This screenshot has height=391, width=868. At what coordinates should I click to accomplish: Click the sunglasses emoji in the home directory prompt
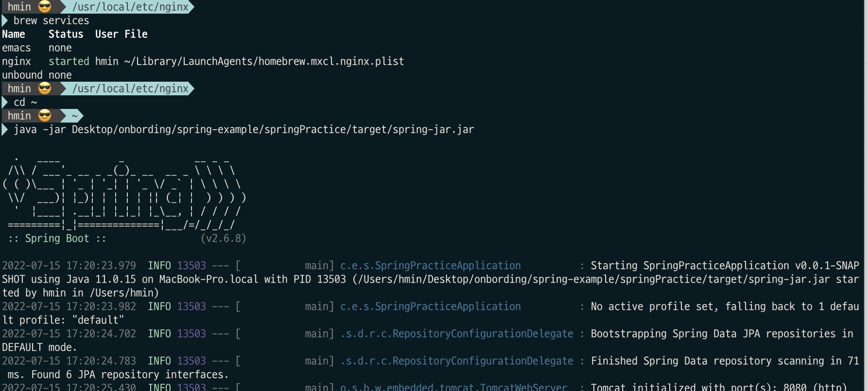(45, 116)
